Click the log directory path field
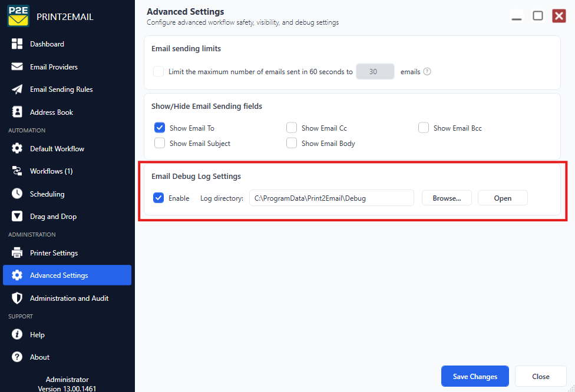This screenshot has height=392, width=575. click(x=332, y=198)
